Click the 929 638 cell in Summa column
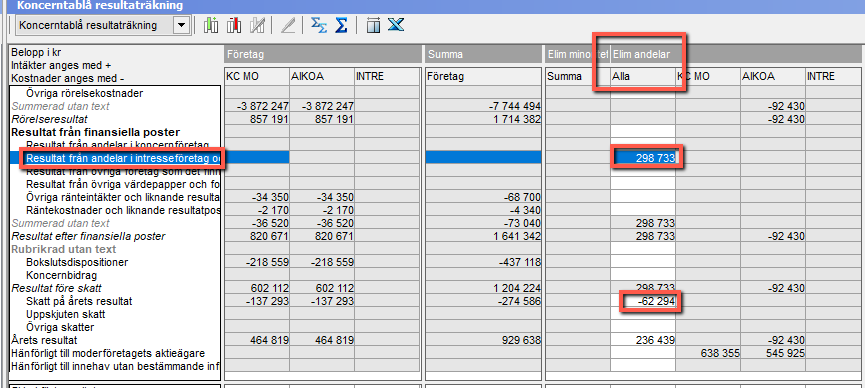This screenshot has width=865, height=388. (483, 340)
